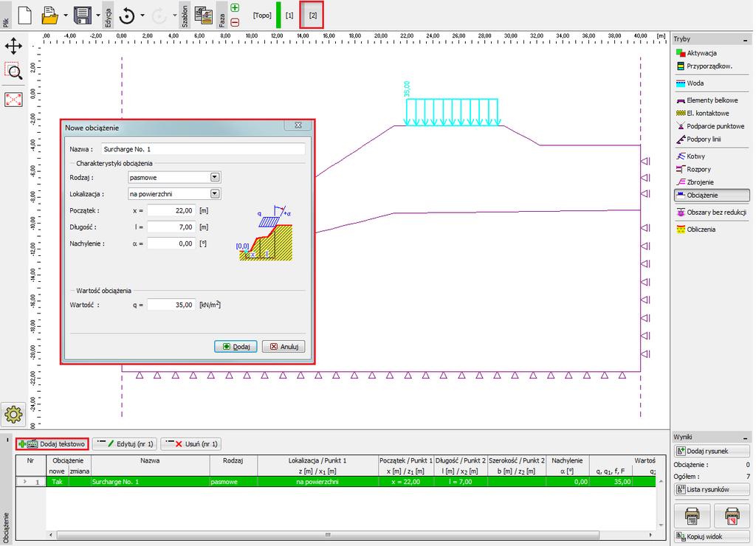Close the Nowe obciążenie dialog
Image resolution: width=756 pixels, height=546 pixels.
tap(298, 125)
